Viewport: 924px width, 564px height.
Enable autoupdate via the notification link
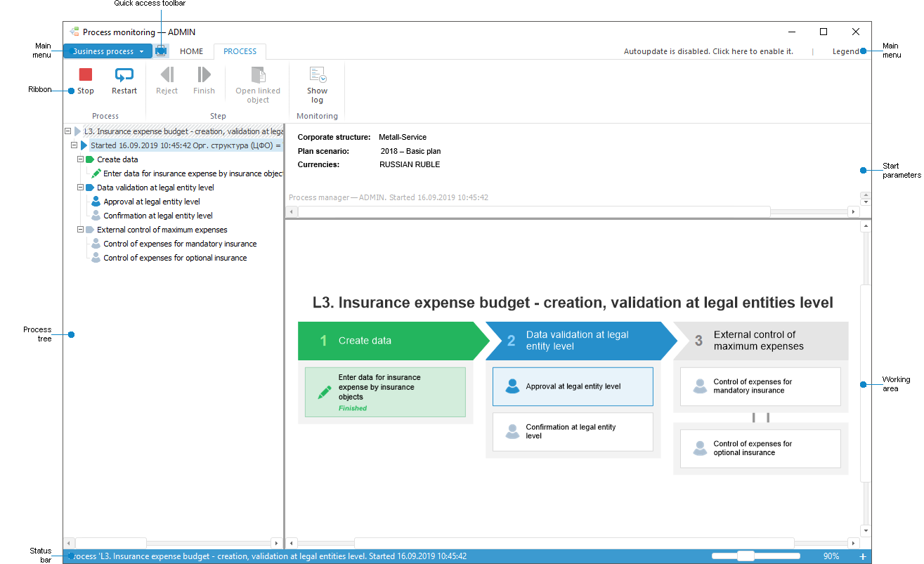point(708,51)
